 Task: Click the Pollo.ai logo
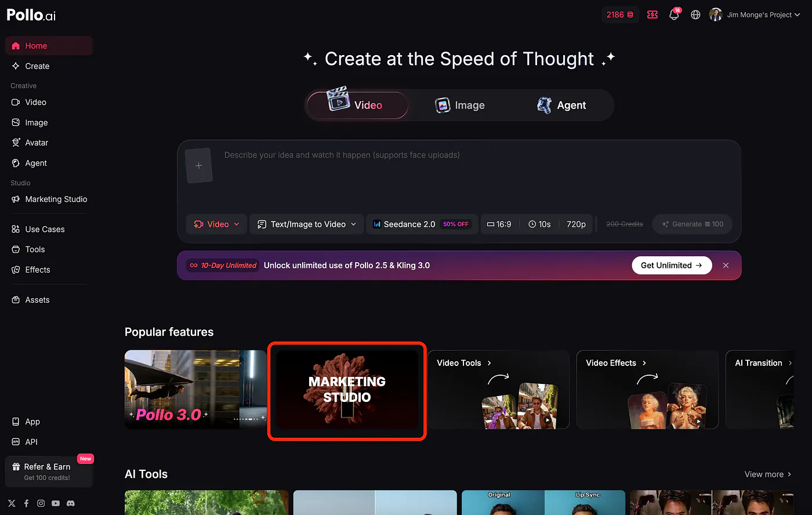(x=31, y=15)
